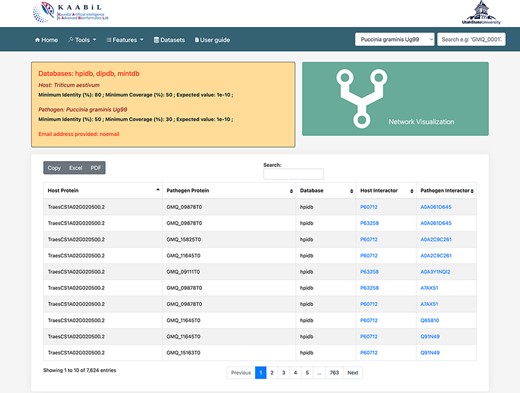Go to the Home page
The height and width of the screenshot is (393, 520).
pyautogui.click(x=46, y=40)
